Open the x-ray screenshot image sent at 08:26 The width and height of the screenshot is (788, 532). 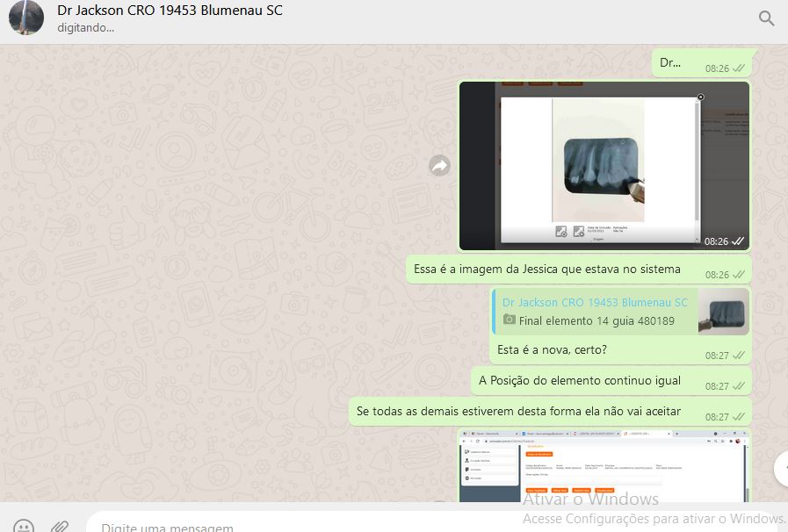pos(604,166)
